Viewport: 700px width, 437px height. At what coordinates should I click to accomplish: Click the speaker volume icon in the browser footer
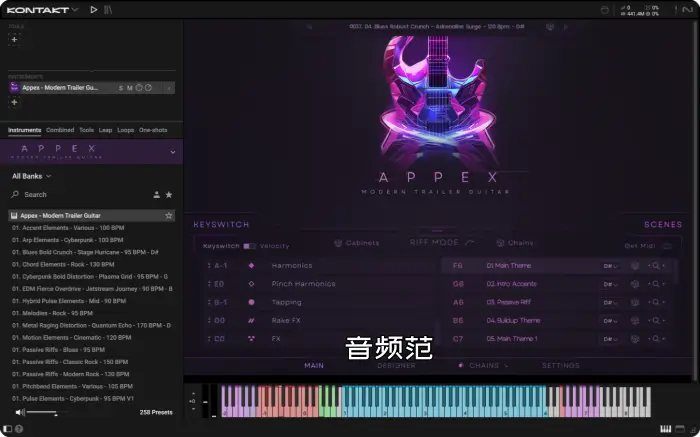coord(20,412)
